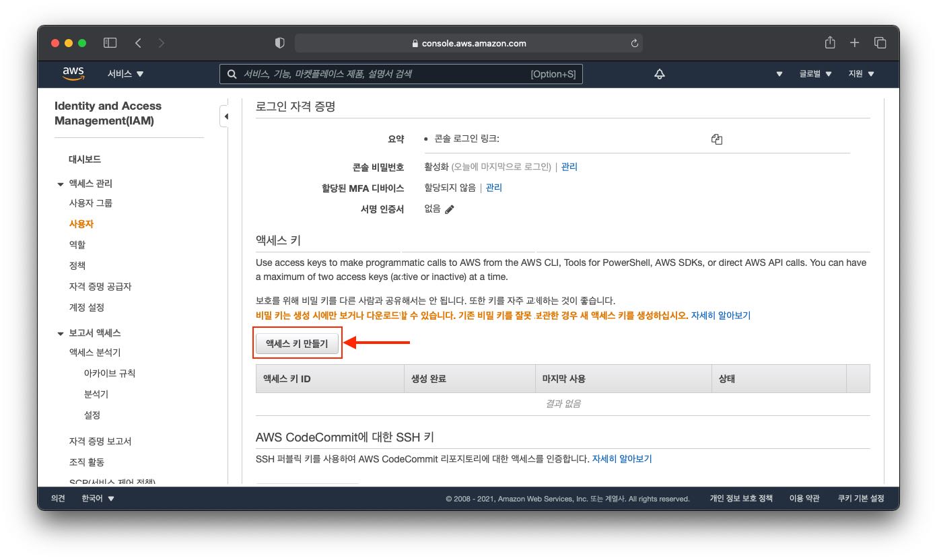Sort by 마지막 사용 column header
The image size is (937, 560).
coord(623,379)
